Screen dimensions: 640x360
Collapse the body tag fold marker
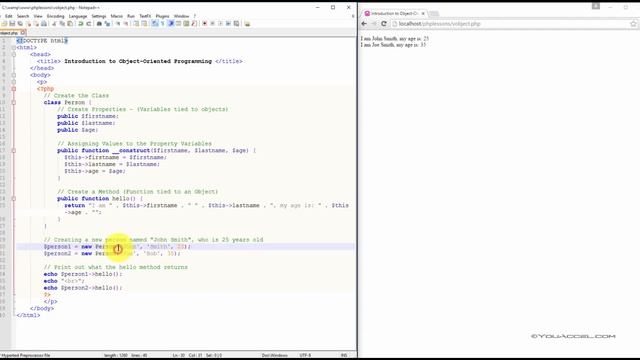tap(13, 75)
